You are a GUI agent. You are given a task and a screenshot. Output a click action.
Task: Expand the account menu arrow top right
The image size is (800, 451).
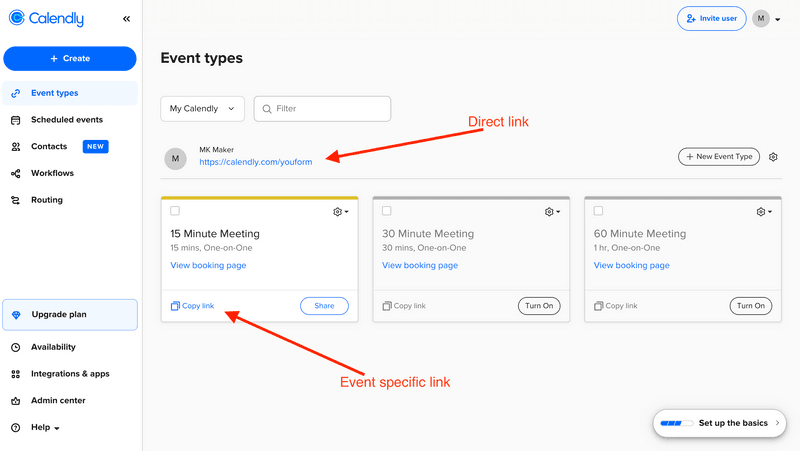click(778, 19)
